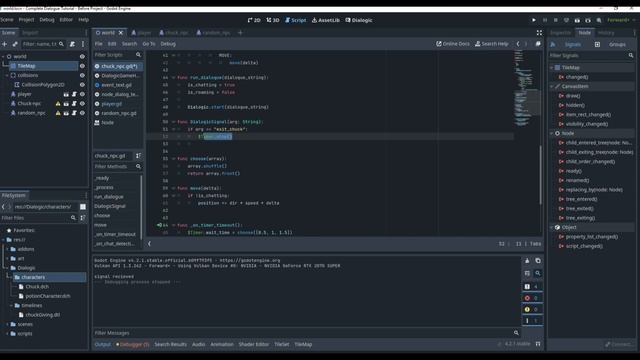Viewport: 640px width, 360px height.
Task: Open script editor File menu
Action: [99, 44]
